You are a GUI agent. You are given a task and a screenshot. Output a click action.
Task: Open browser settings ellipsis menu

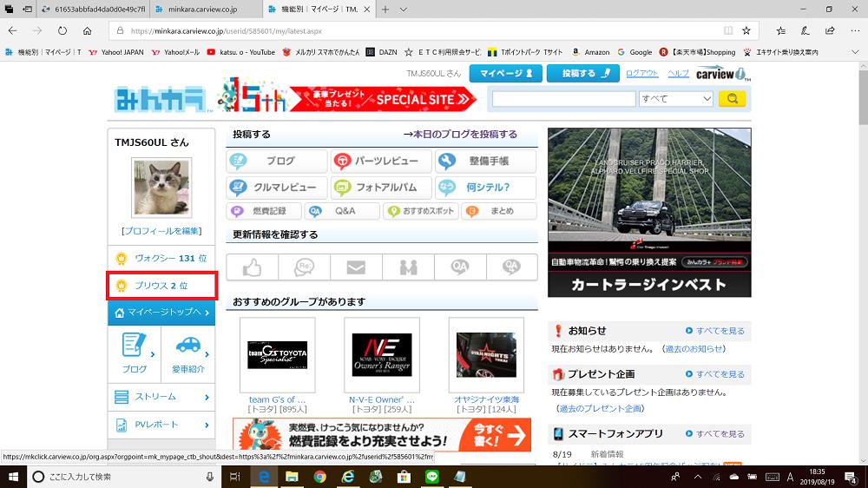point(855,31)
